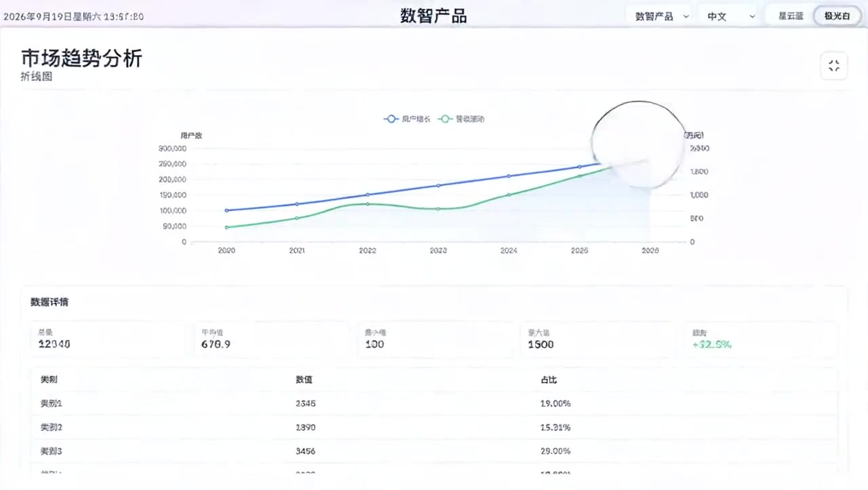The width and height of the screenshot is (868, 490).
Task: Click the 1500 maximum value
Action: tap(541, 344)
